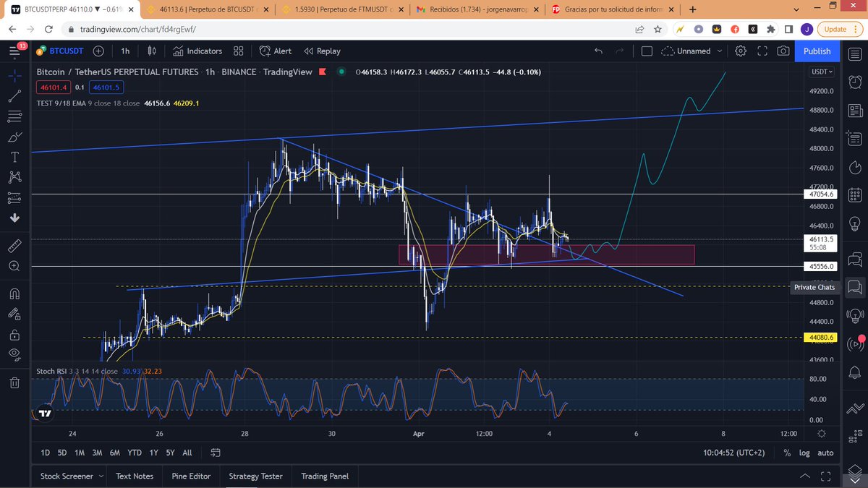The height and width of the screenshot is (488, 868).
Task: Open the select layout square icon
Action: pos(647,51)
